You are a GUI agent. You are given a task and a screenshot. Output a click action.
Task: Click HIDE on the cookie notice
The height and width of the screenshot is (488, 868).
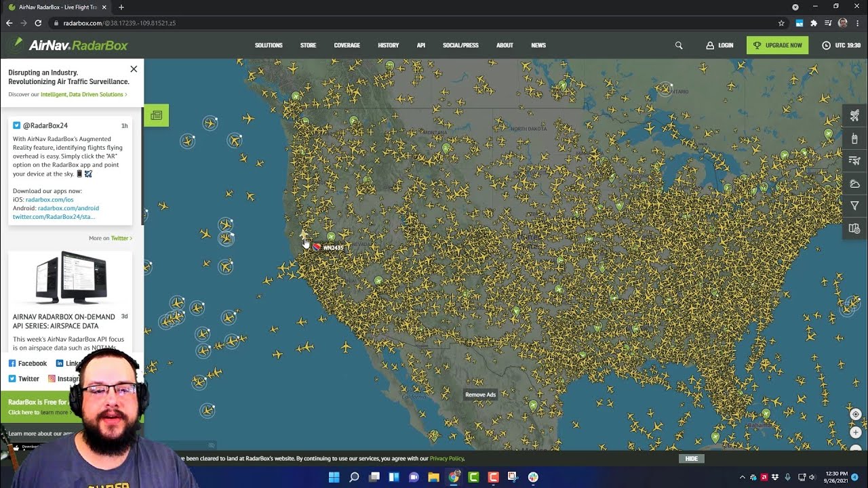click(692, 459)
